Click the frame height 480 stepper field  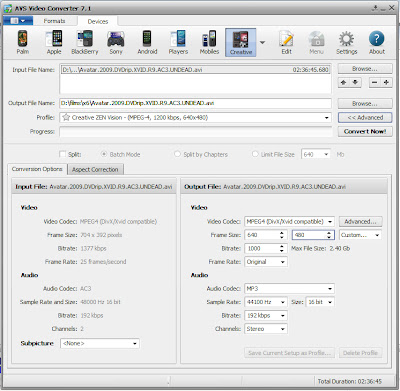[313, 235]
